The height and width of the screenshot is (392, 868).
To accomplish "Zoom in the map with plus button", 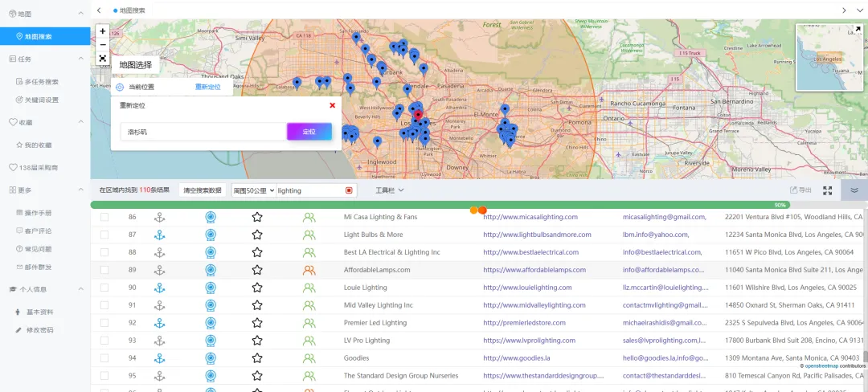I will pyautogui.click(x=103, y=31).
